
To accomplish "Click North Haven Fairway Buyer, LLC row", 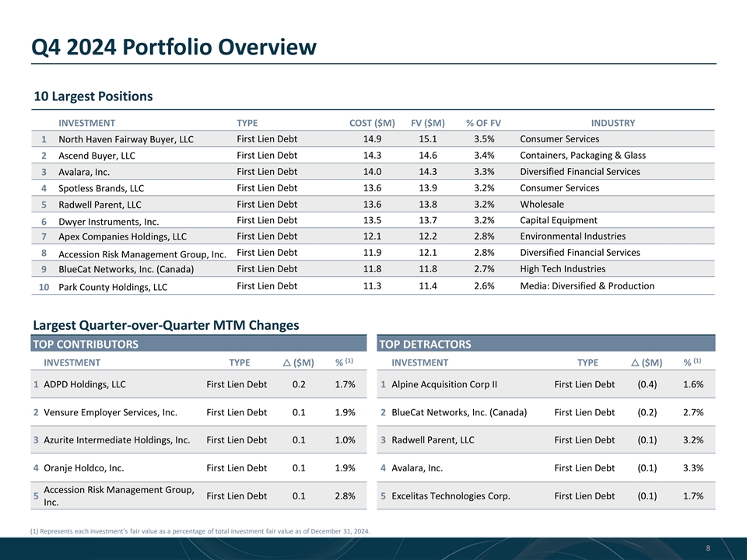I will pyautogui.click(x=126, y=140).
